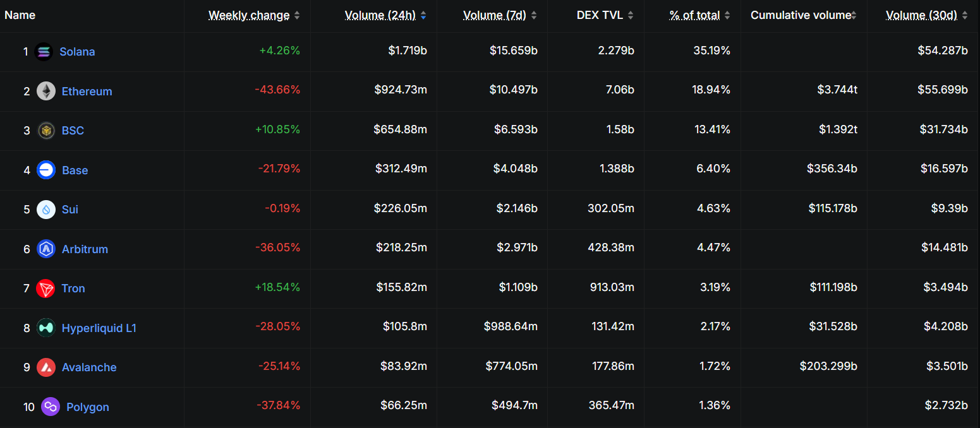Select Avalanche's cumulative volume $203.299b

tap(828, 366)
